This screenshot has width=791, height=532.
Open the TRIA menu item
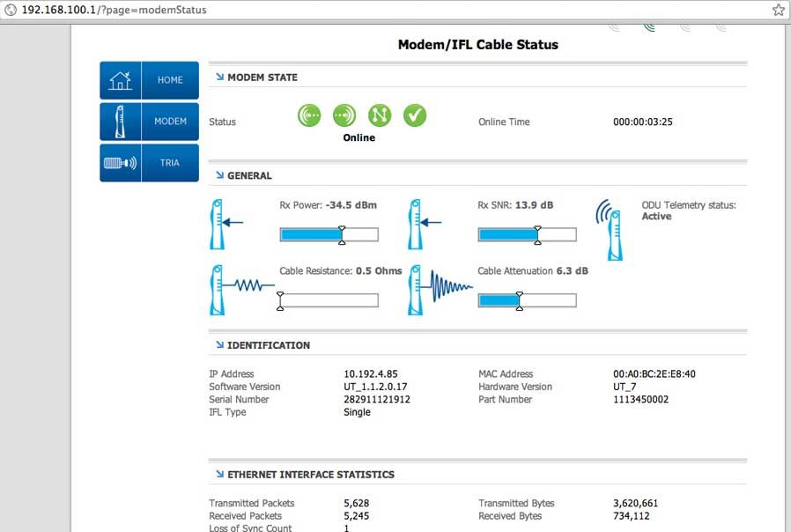[x=171, y=163]
